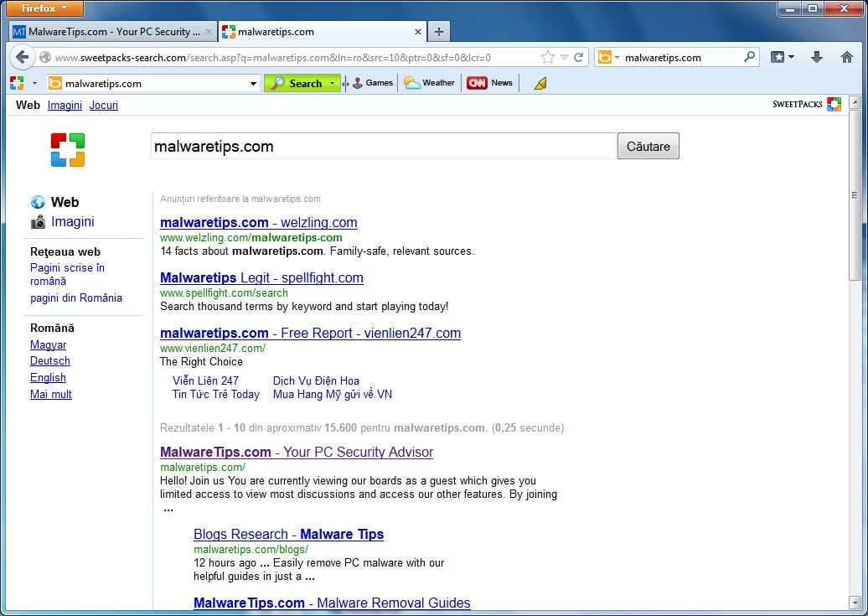Open the Free Report - vienlien247.com ad
Viewport: 868px width, 616px height.
310,334
